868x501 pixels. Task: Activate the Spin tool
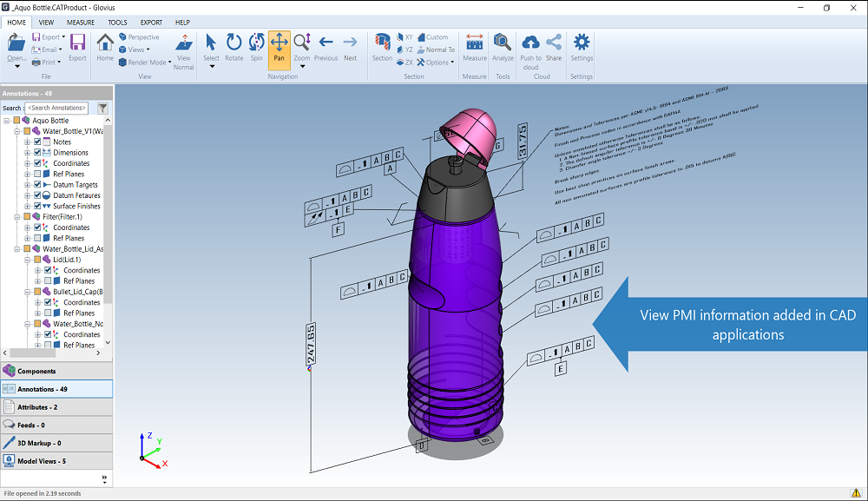click(x=256, y=47)
